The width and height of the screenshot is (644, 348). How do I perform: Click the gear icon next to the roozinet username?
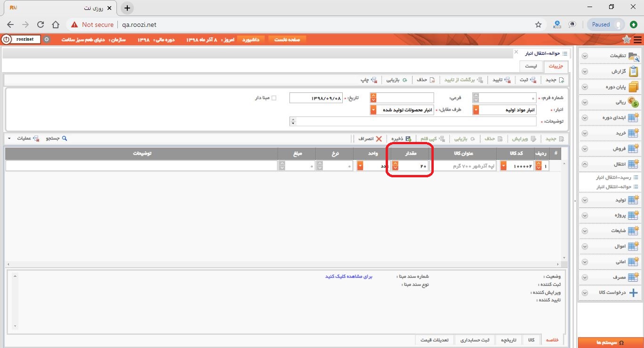pos(46,40)
